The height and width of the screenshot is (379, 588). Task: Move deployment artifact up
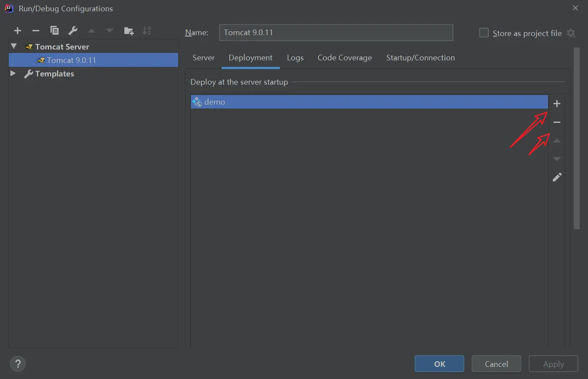click(557, 141)
